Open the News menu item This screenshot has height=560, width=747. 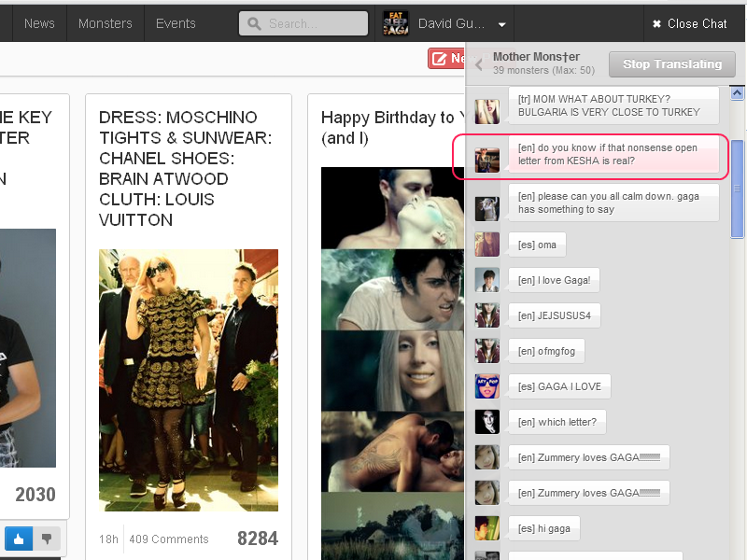pyautogui.click(x=39, y=23)
